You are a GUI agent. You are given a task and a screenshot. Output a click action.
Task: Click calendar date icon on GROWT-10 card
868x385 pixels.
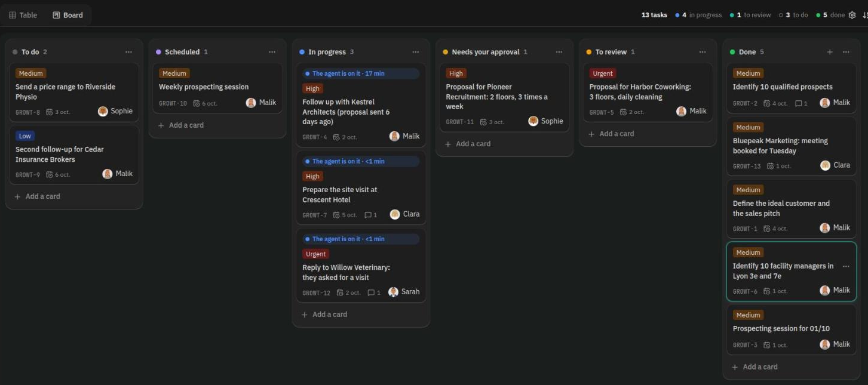(x=197, y=103)
